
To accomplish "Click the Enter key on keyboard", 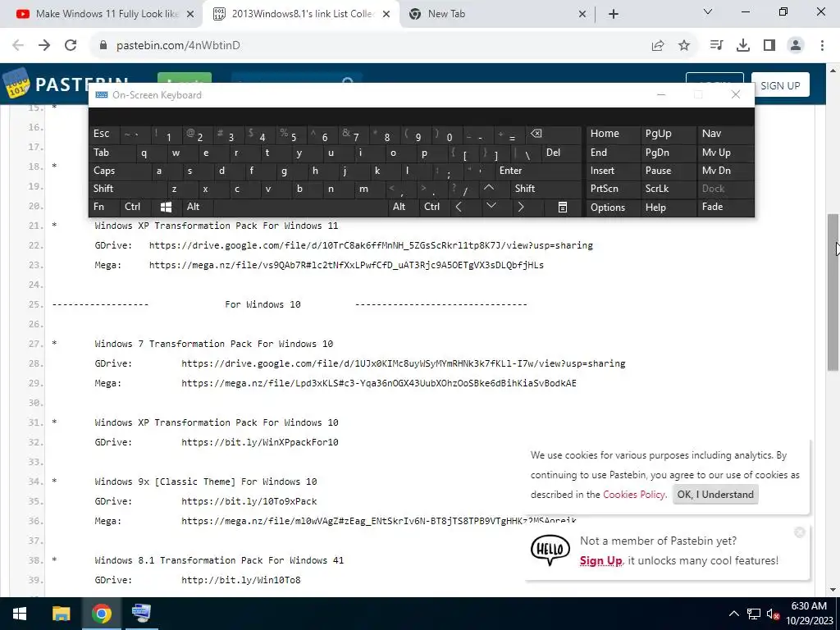I will coord(538,171).
